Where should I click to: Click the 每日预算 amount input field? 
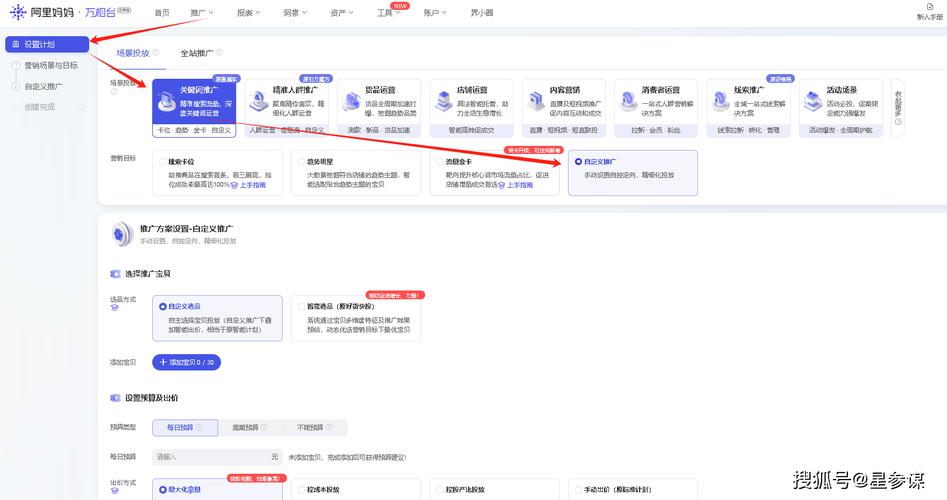point(217,457)
